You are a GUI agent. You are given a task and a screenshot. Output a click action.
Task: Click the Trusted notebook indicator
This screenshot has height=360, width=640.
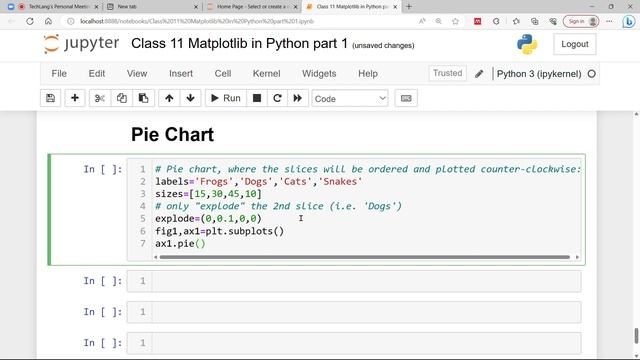[447, 73]
